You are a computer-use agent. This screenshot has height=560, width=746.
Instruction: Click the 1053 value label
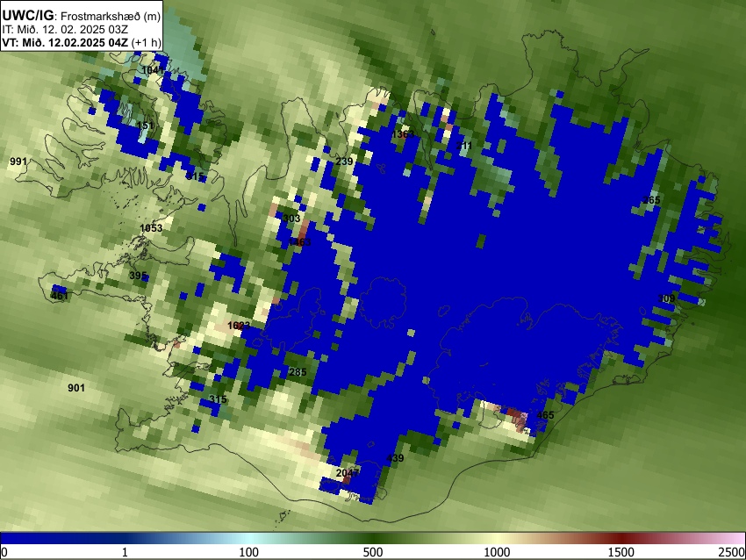151,228
